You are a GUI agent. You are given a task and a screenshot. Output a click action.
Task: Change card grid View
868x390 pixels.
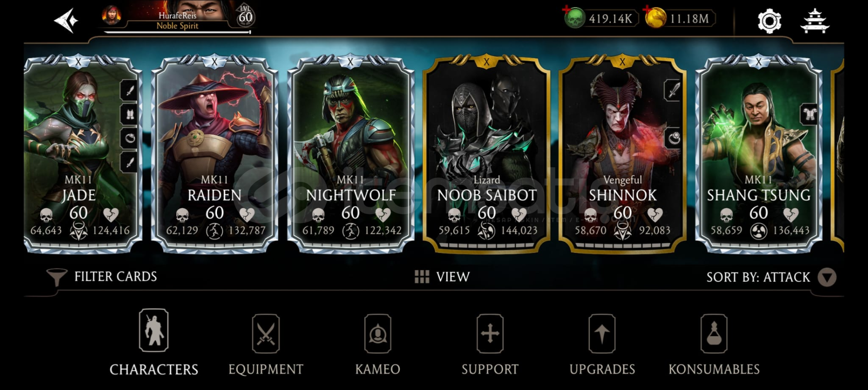point(442,277)
